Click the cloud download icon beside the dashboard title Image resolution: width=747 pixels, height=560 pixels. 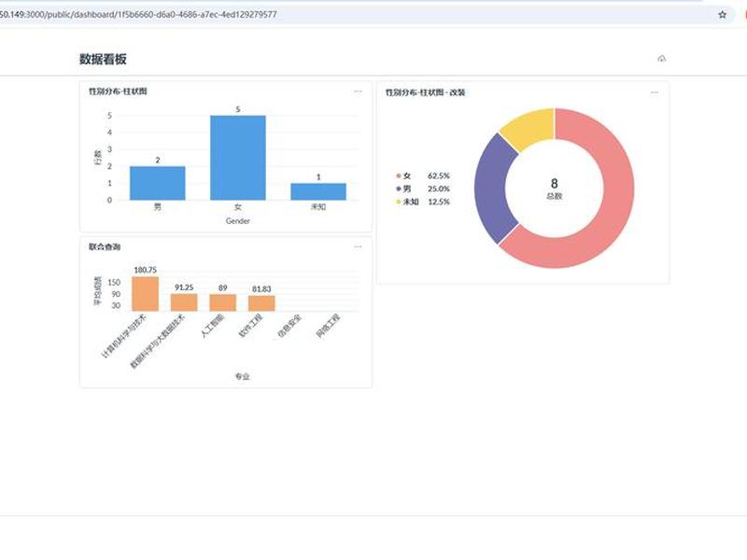[662, 59]
